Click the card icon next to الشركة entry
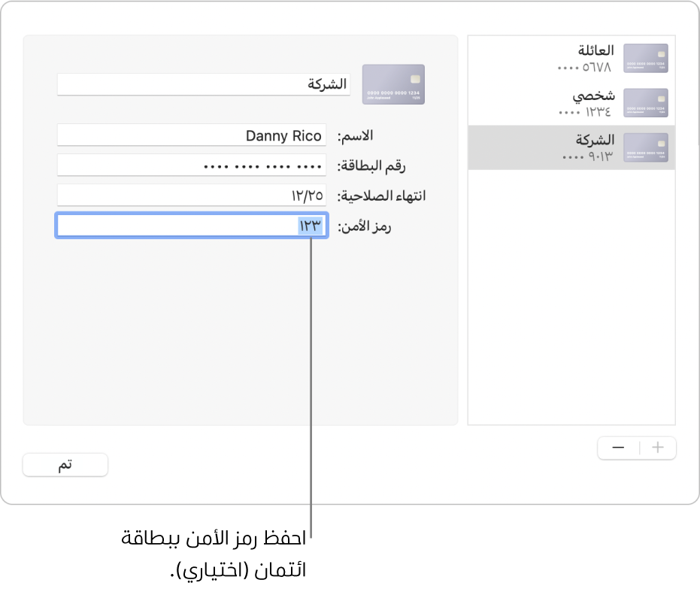This screenshot has height=592, width=700. pos(646,147)
